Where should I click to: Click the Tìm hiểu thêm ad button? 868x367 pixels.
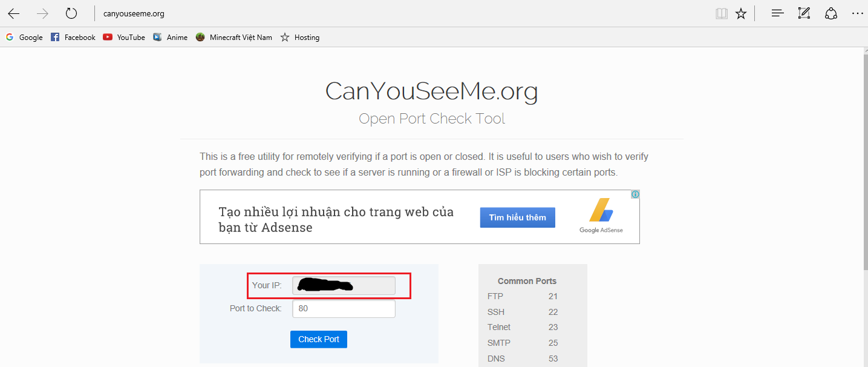(517, 217)
